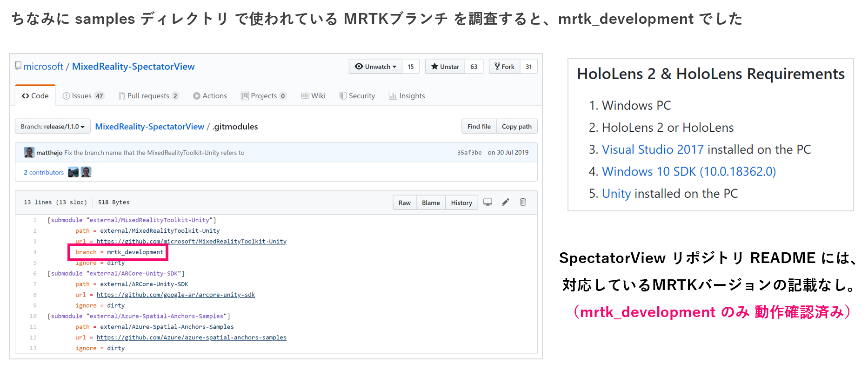
Task: Open the azure-spatial-anchors-samples URL
Action: tap(192, 338)
